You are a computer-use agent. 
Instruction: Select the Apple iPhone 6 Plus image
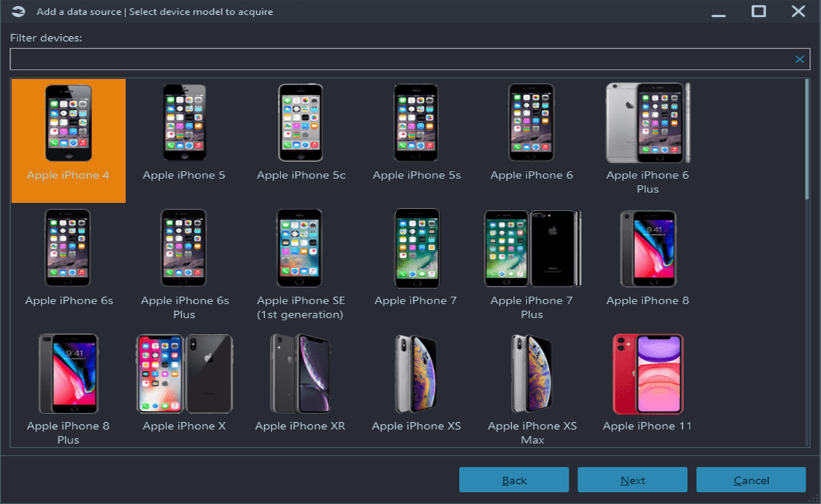tap(648, 123)
